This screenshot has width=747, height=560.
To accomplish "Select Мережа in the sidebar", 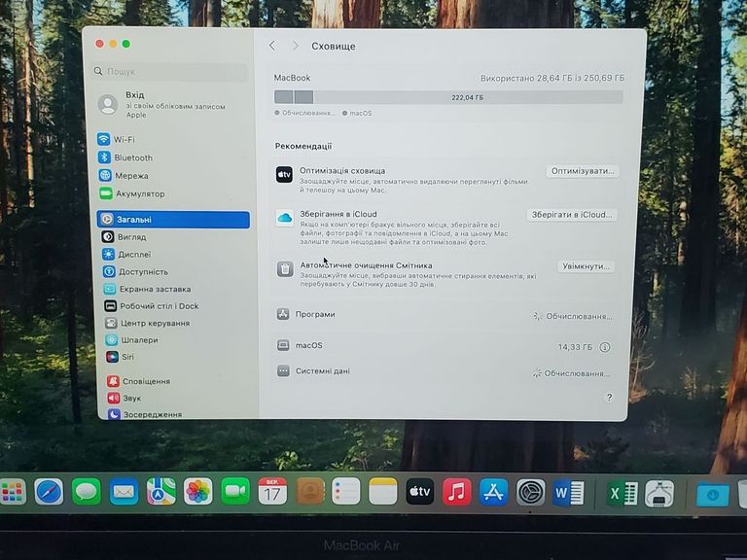I will 124,176.
